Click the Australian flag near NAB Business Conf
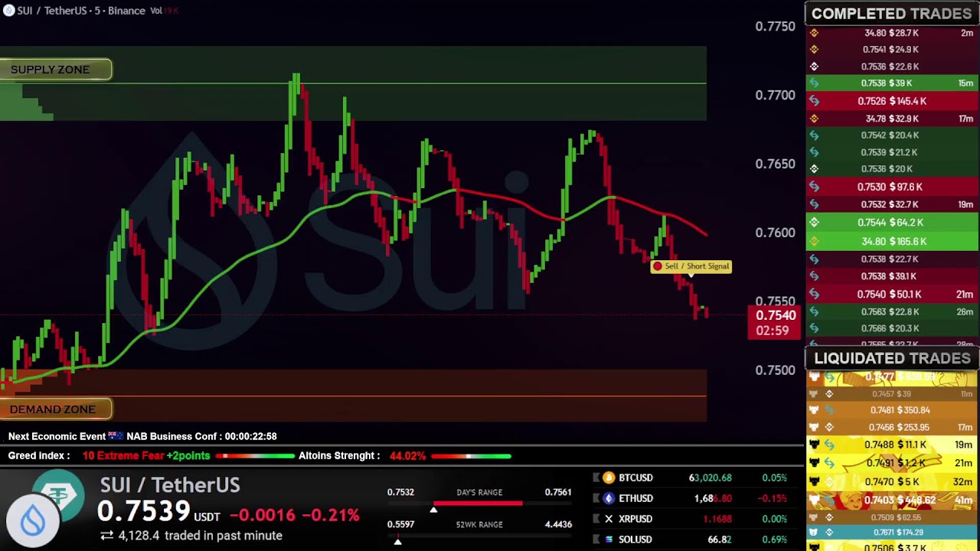The height and width of the screenshot is (551, 980). coord(116,436)
